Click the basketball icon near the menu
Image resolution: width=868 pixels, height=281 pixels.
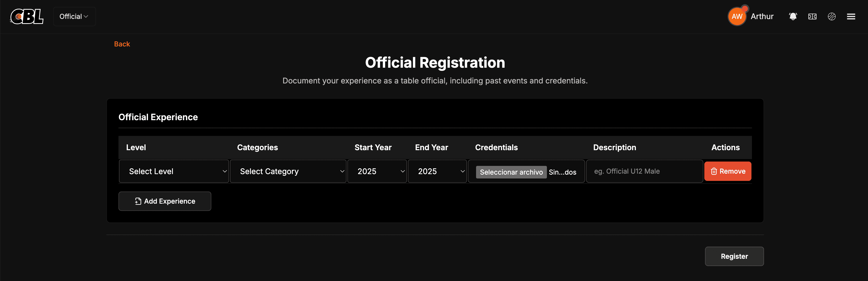click(x=831, y=16)
